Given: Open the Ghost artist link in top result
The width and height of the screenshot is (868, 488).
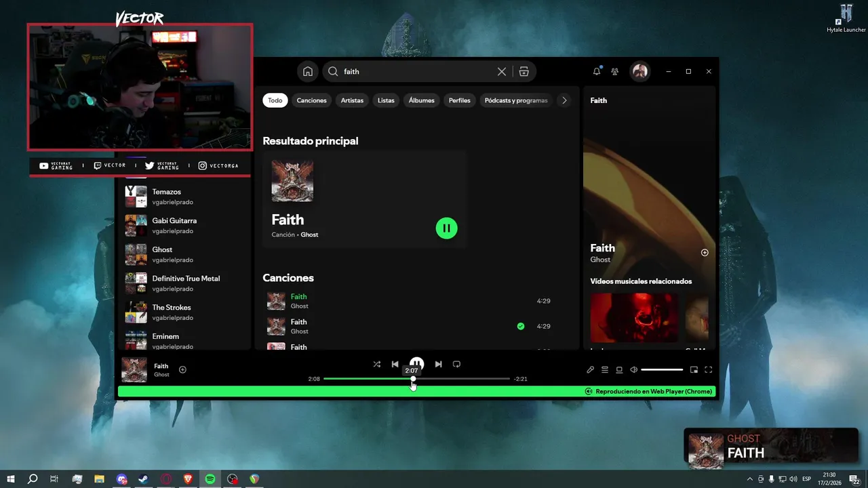Looking at the screenshot, I should [309, 235].
